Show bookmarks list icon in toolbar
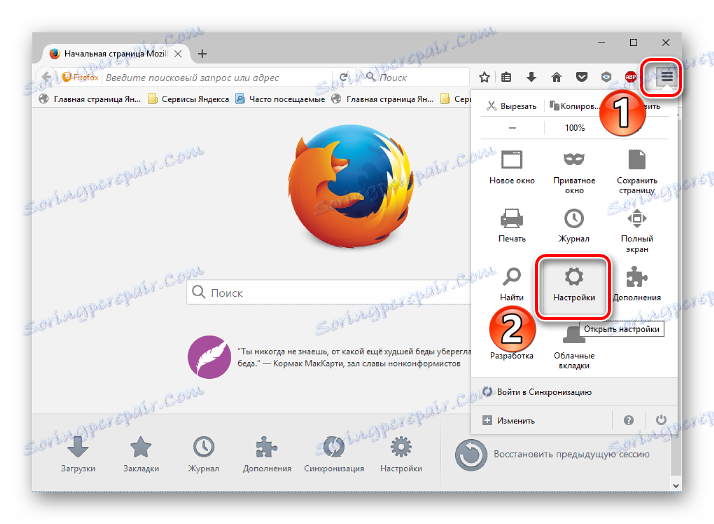714x524 pixels. [506, 77]
